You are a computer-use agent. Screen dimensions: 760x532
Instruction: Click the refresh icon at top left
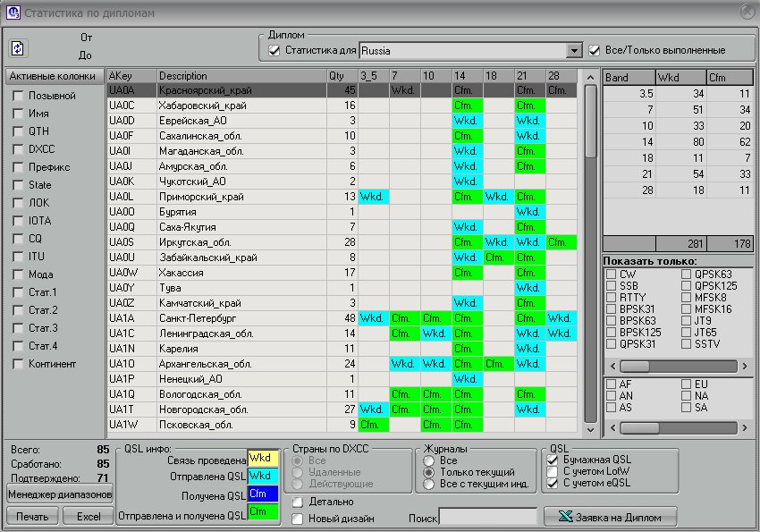18,48
